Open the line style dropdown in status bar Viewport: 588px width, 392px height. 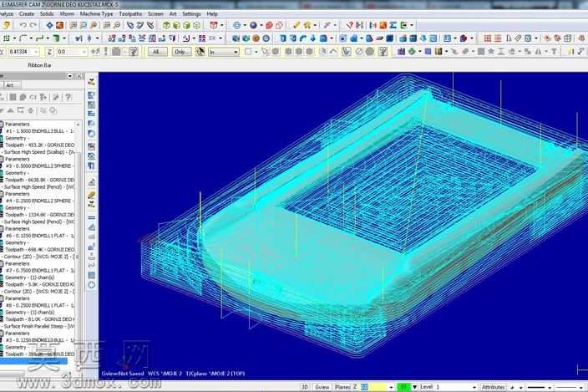(550, 387)
